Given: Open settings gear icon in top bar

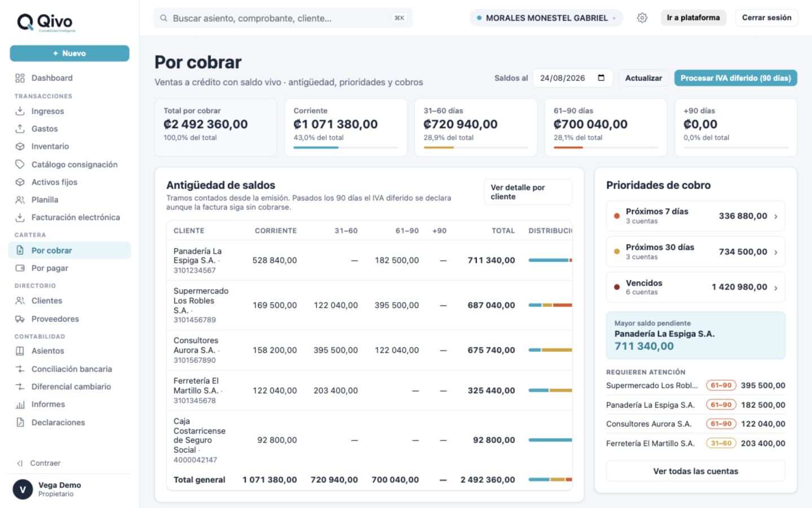Looking at the screenshot, I should tap(642, 18).
